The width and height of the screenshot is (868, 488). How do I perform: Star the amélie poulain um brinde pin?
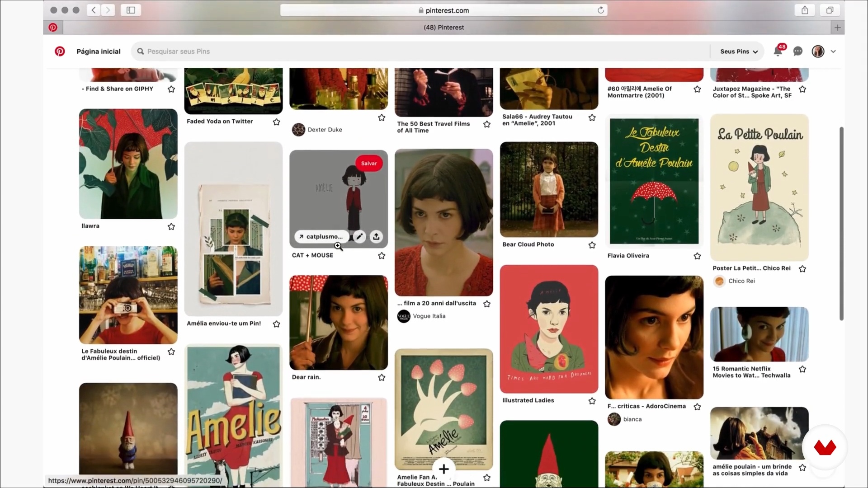802,467
